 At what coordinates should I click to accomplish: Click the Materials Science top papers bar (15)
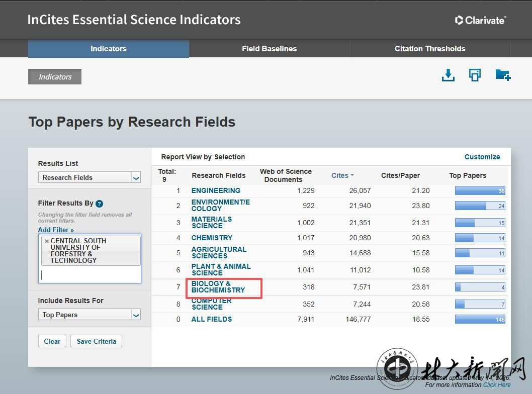(x=480, y=223)
